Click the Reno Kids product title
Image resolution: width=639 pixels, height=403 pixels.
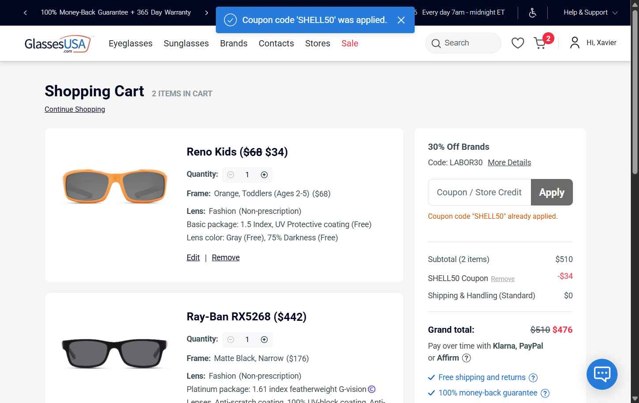click(237, 152)
